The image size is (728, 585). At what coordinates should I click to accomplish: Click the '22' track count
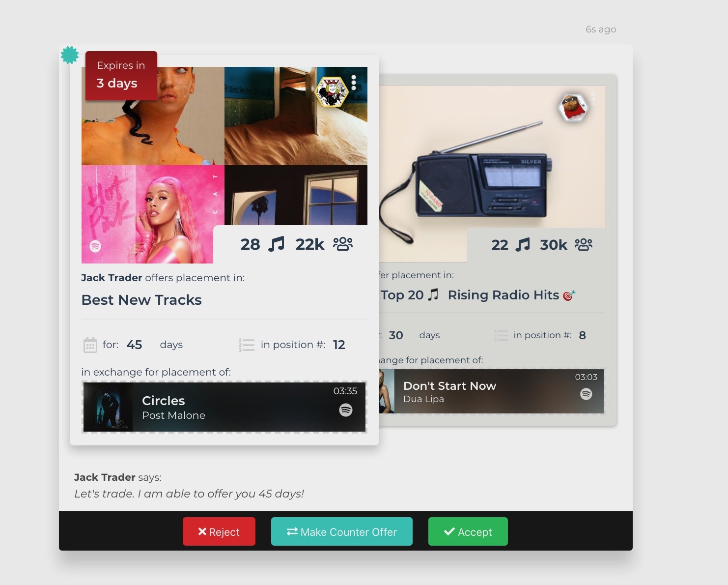pos(500,245)
